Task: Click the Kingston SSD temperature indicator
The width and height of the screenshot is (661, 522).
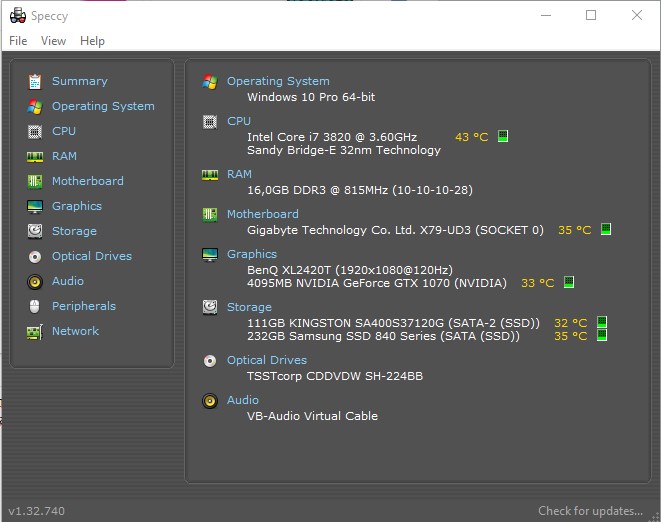Action: [x=602, y=322]
